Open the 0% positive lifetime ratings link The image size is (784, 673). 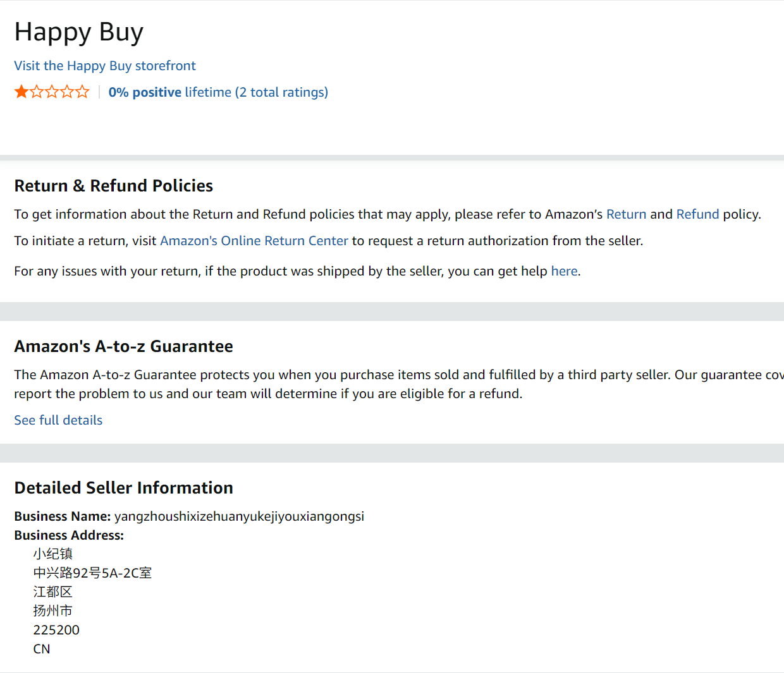(218, 92)
